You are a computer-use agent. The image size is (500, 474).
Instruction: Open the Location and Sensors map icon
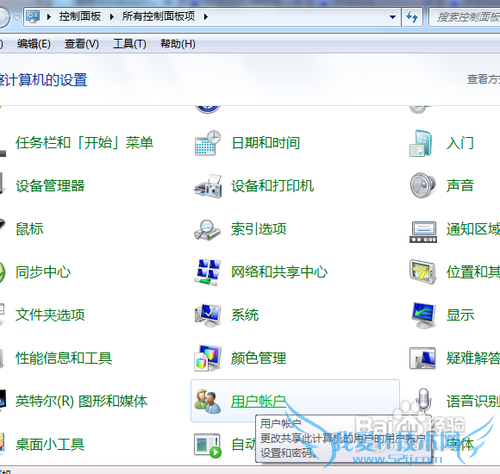point(423,272)
